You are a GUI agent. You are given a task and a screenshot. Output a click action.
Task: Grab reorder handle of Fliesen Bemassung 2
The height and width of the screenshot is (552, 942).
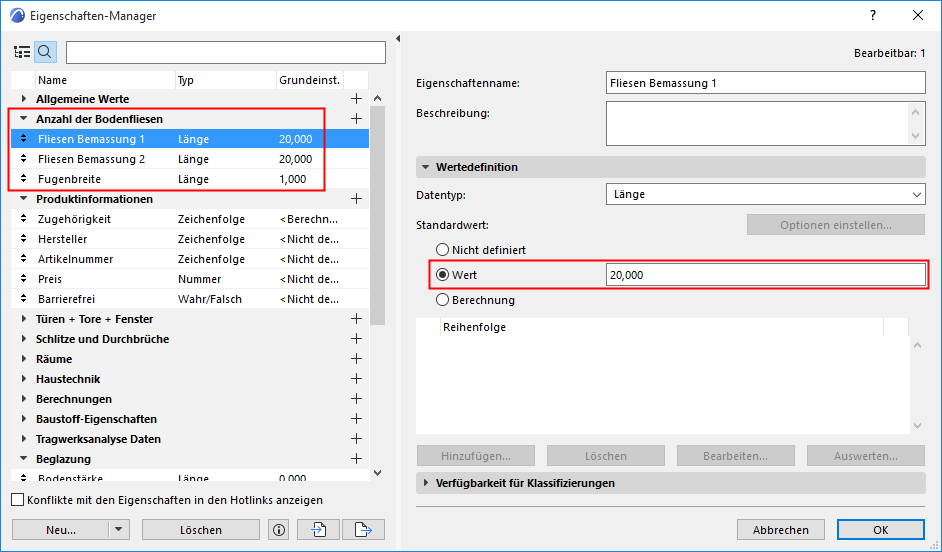[23, 159]
